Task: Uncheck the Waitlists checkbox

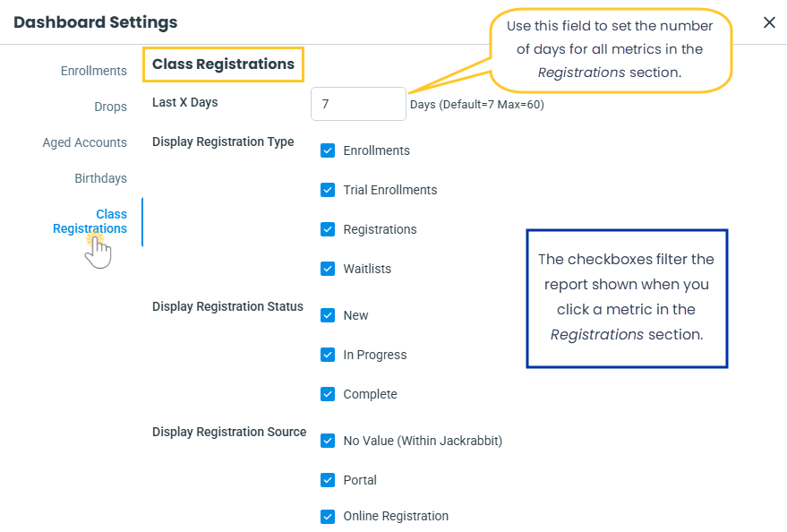Action: [x=328, y=269]
